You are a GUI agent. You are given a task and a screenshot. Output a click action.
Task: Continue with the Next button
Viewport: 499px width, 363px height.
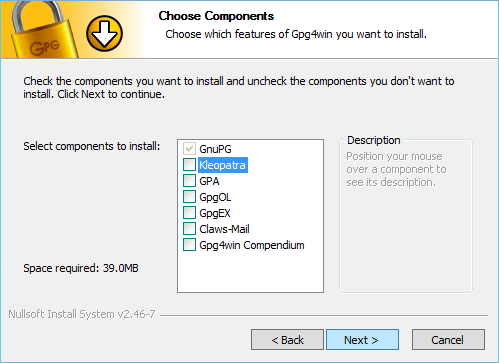[362, 340]
